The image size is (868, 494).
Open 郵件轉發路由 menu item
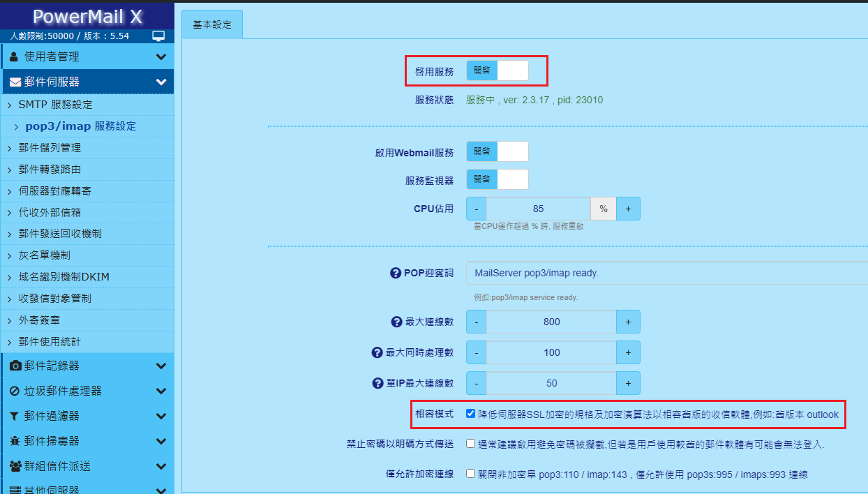click(87, 170)
